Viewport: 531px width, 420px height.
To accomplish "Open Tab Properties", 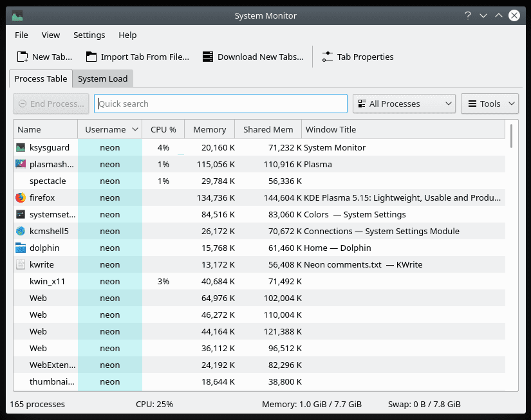I will (357, 57).
